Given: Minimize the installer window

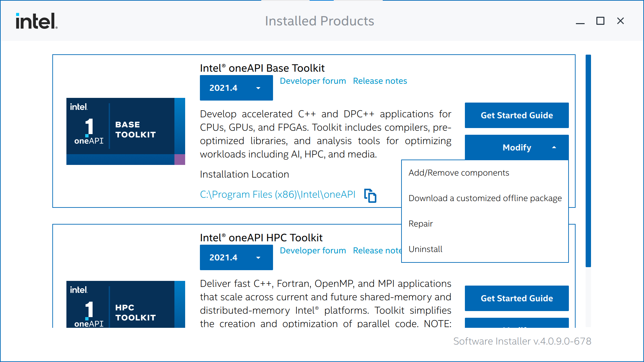Looking at the screenshot, I should (580, 21).
